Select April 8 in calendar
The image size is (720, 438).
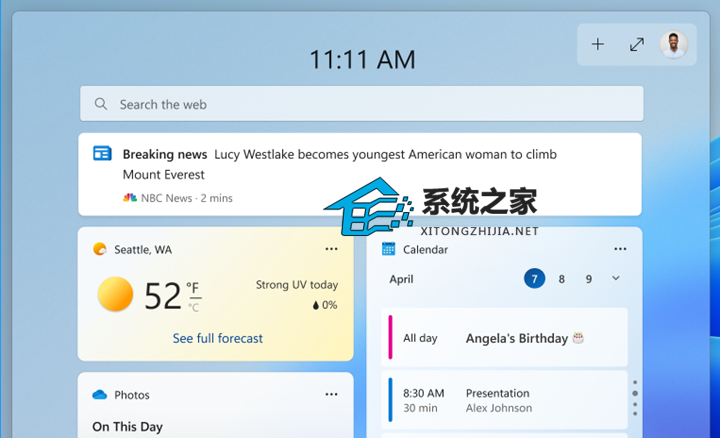coord(562,279)
